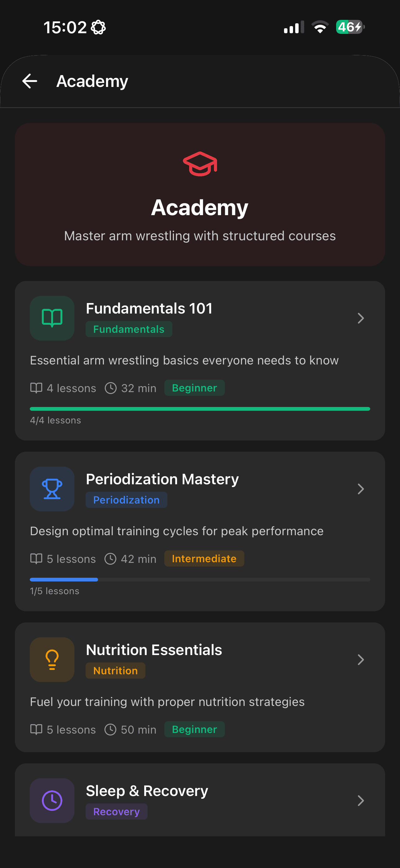Select the Fundamentals category badge
Screen dimensions: 400x868
[x=129, y=329]
